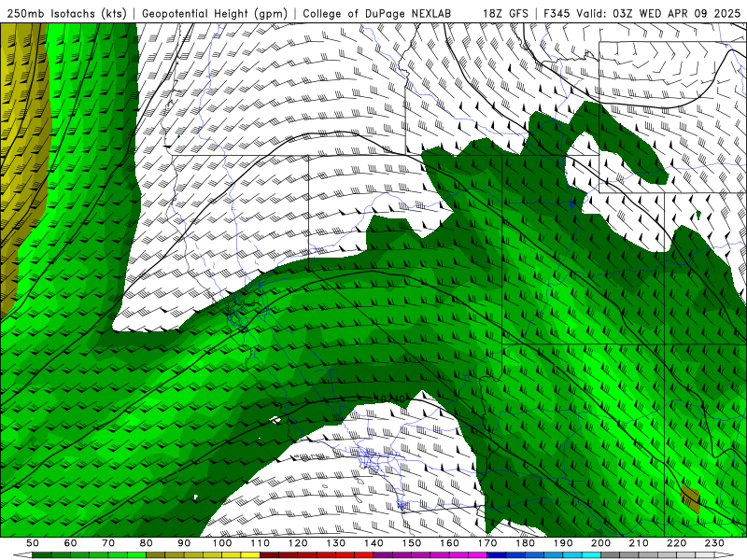The height and width of the screenshot is (560, 747).
Task: Click legend value 70
Action: tap(108, 543)
